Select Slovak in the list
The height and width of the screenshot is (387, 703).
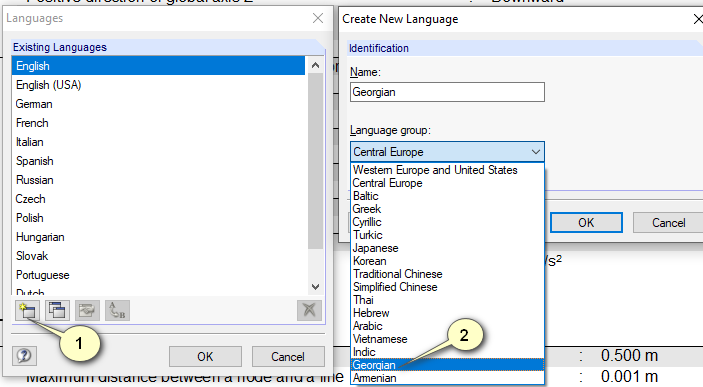pyautogui.click(x=158, y=256)
